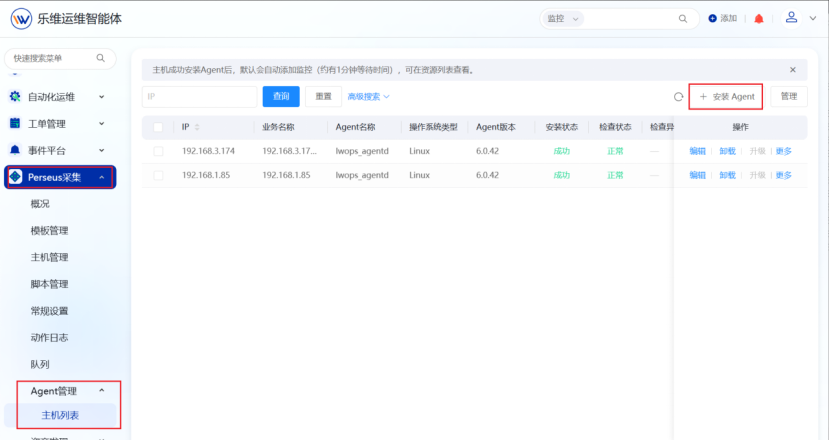
Task: Click the 工单管理 icon
Action: point(15,123)
